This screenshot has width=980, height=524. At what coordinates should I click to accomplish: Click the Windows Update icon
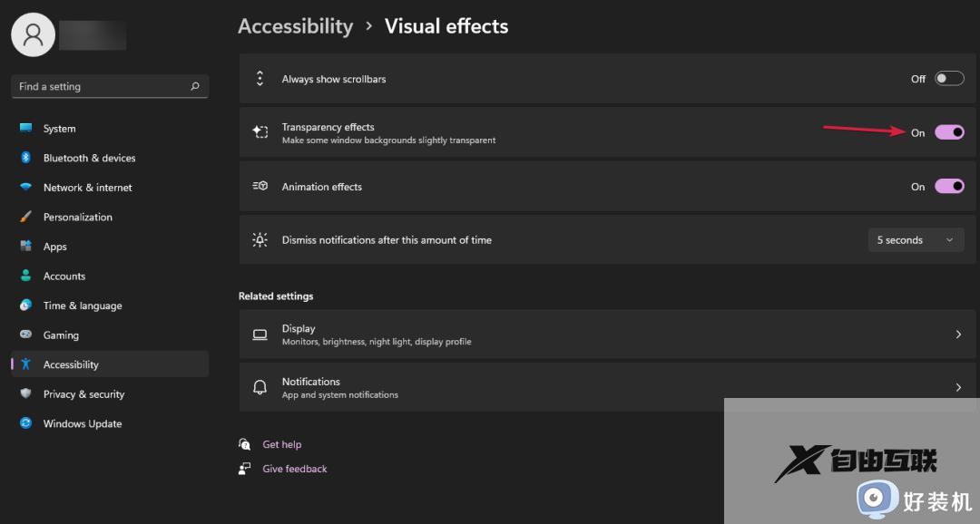[25, 423]
